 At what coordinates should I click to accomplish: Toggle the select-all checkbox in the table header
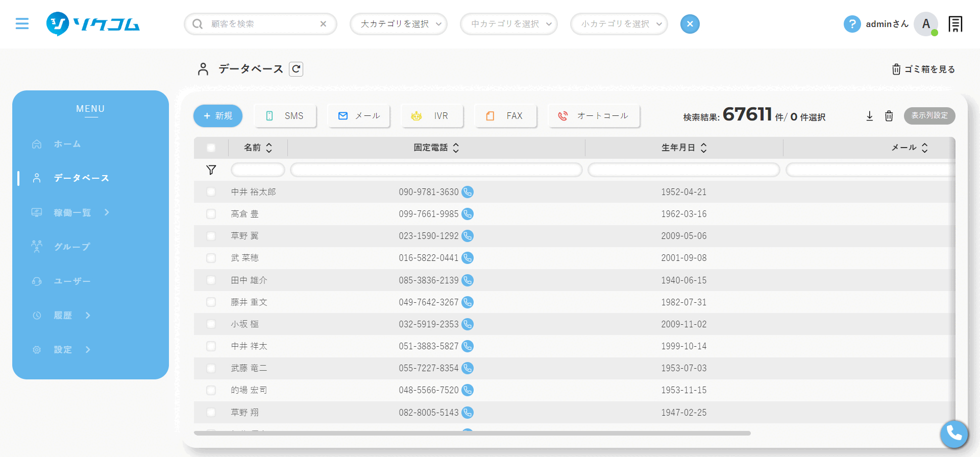(211, 148)
